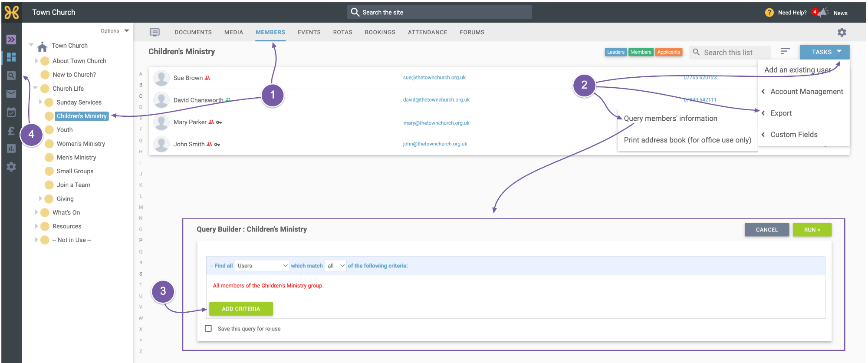Select Print address book option
This screenshot has height=363, width=868.
(x=687, y=140)
